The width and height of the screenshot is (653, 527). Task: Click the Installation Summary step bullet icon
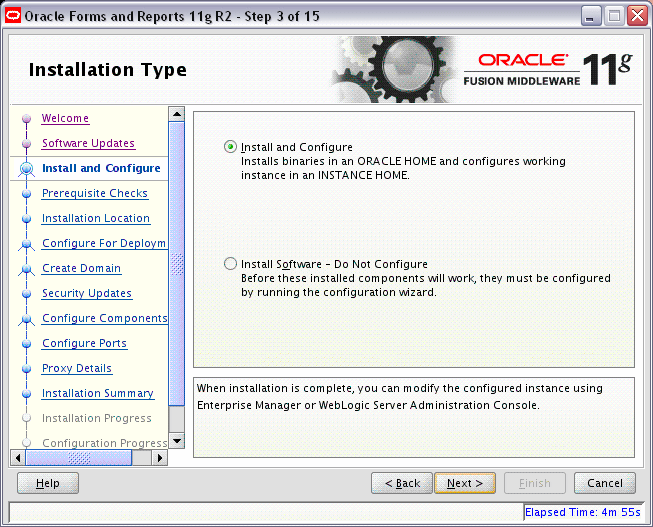27,394
